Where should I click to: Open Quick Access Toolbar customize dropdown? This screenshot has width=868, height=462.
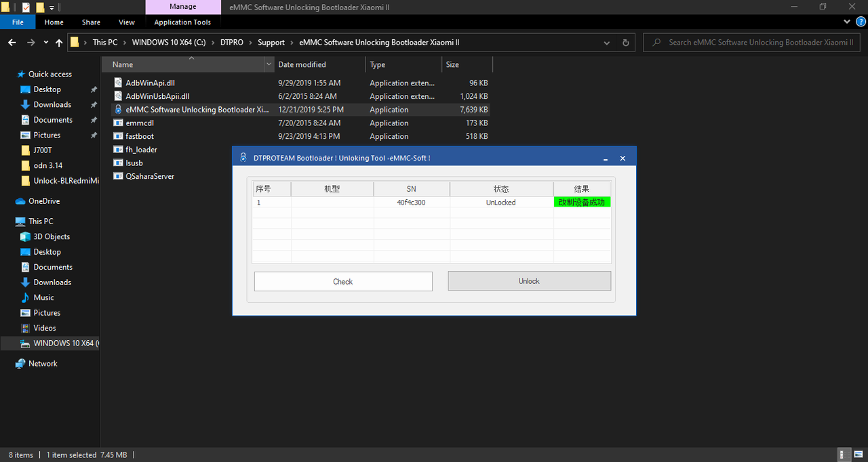(52, 7)
